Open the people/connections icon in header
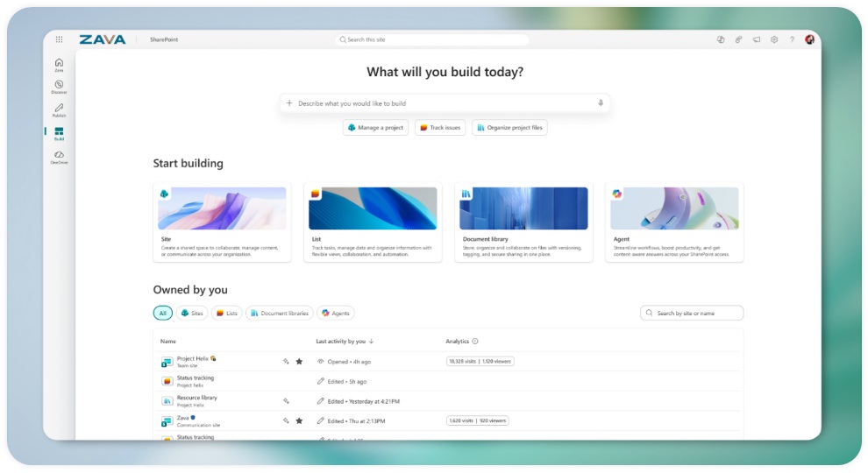 pyautogui.click(x=738, y=39)
